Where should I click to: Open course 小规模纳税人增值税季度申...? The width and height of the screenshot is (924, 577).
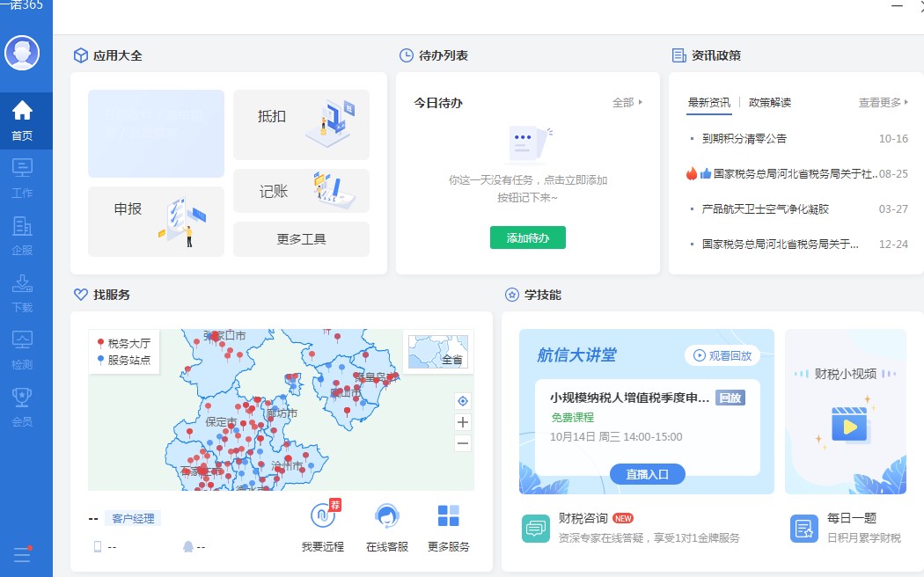(629, 398)
